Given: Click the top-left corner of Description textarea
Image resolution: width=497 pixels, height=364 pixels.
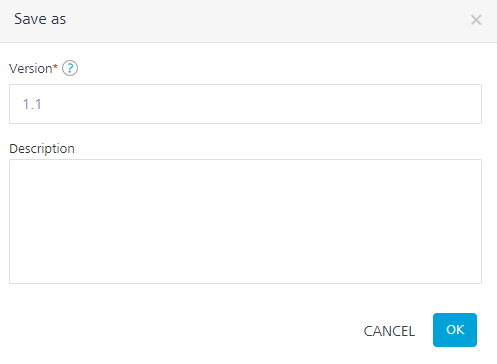Looking at the screenshot, I should point(15,165).
